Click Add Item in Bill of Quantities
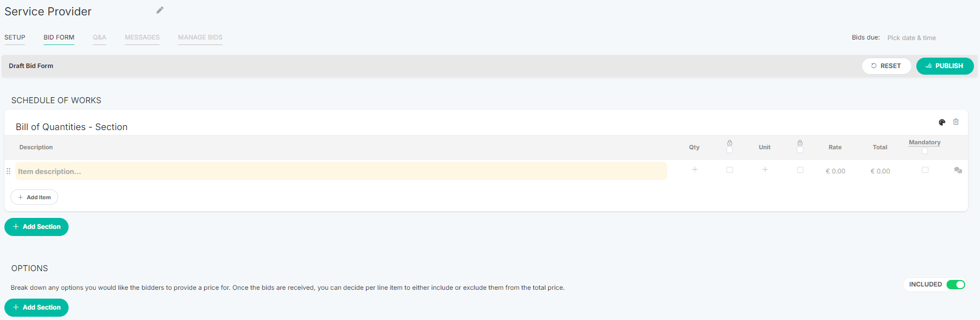Image resolution: width=980 pixels, height=320 pixels. coord(34,197)
